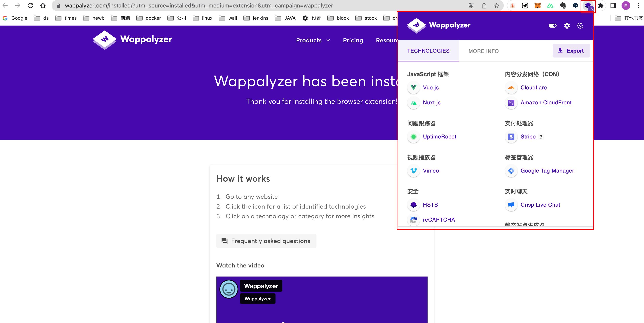Open Wappalyzer settings via gear icon
644x323 pixels.
tap(567, 25)
